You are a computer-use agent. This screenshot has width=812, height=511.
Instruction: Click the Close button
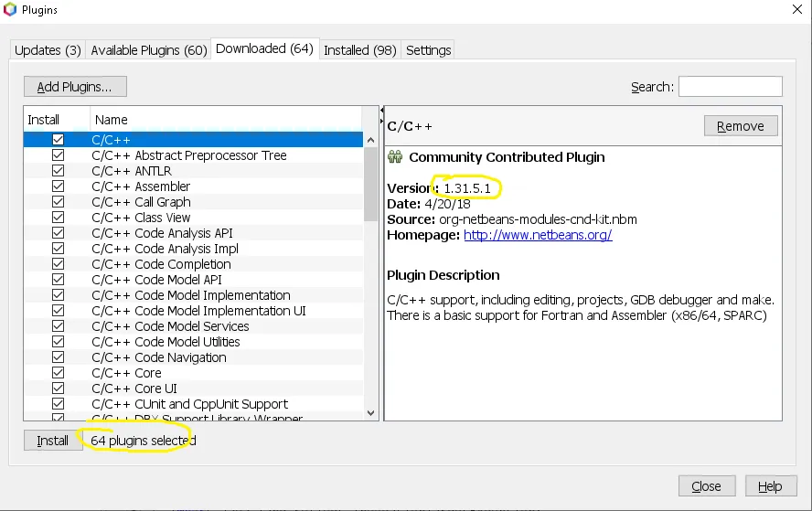[x=706, y=486]
